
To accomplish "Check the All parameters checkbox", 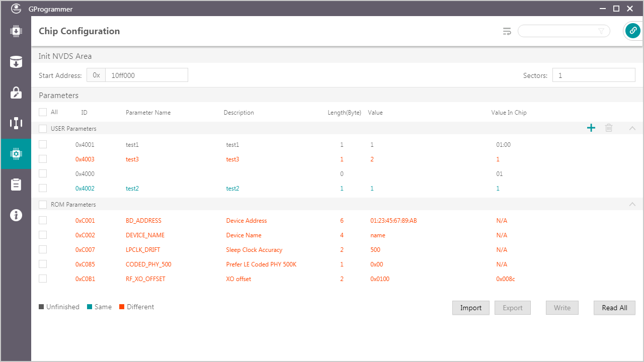I will (43, 112).
